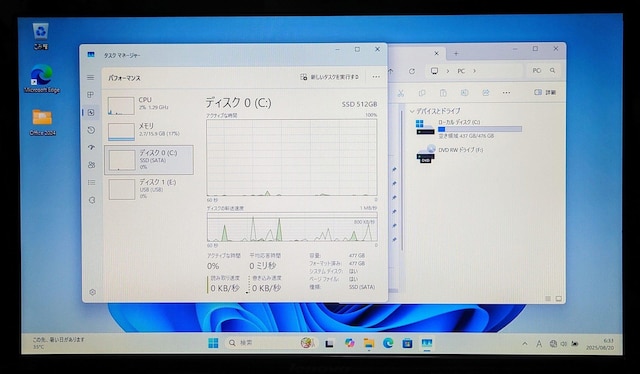Close the current File Explorer tab

coord(436,53)
